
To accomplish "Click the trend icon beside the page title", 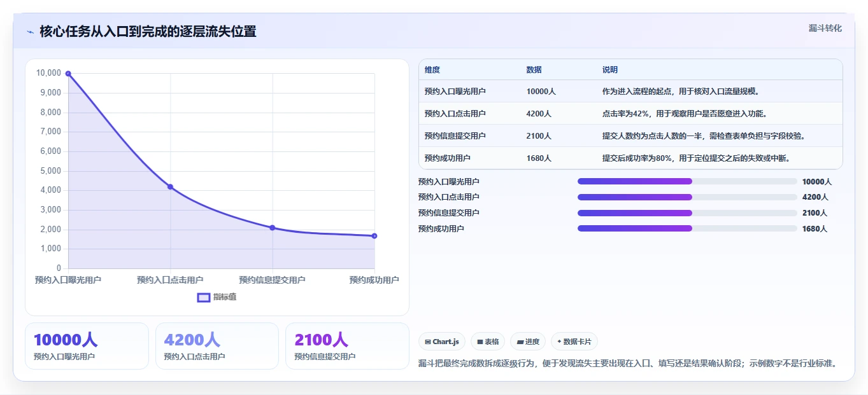I will (30, 32).
